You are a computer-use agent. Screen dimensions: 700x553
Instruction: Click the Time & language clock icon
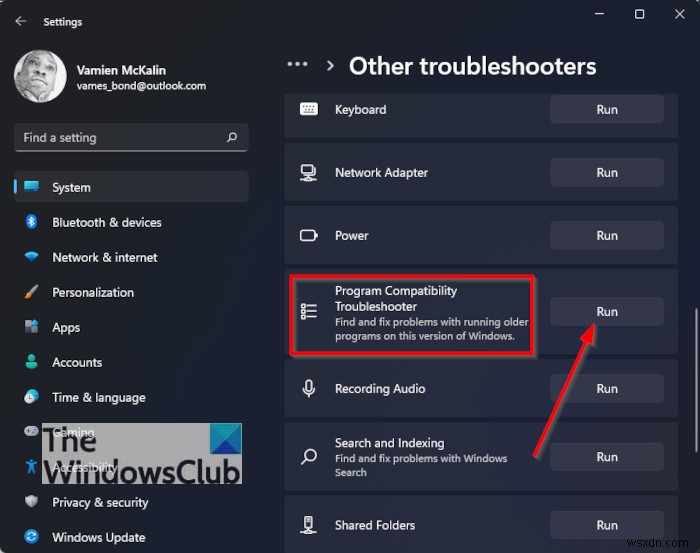31,397
